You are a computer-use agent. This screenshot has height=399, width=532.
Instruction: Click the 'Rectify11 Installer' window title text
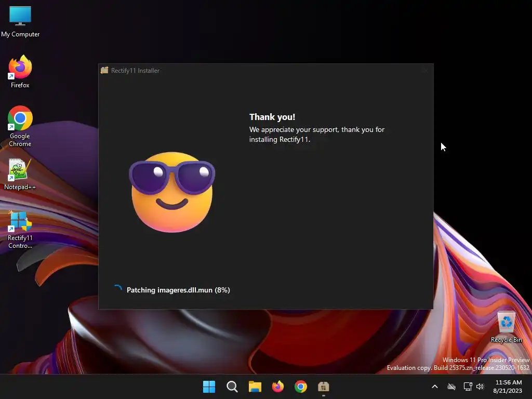click(x=136, y=71)
